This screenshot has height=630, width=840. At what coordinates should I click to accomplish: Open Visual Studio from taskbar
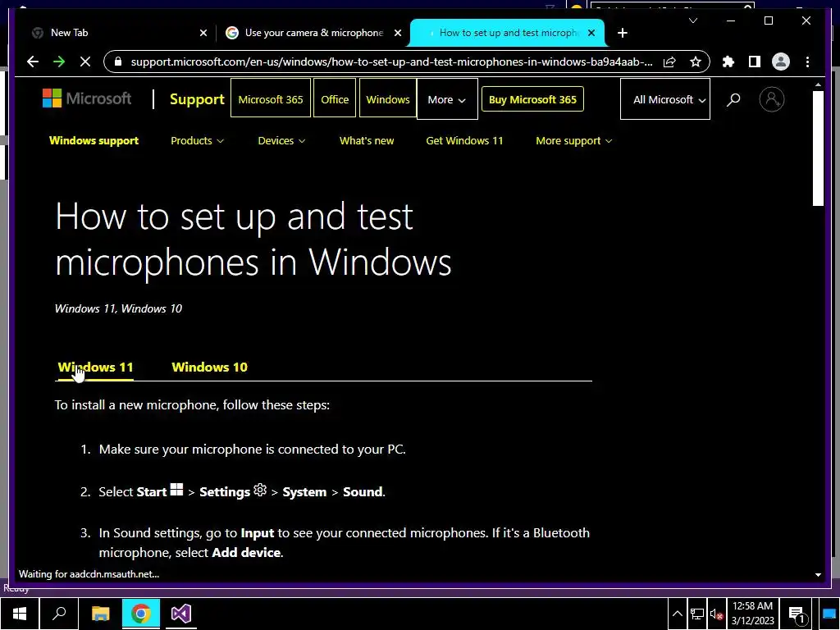tap(181, 614)
